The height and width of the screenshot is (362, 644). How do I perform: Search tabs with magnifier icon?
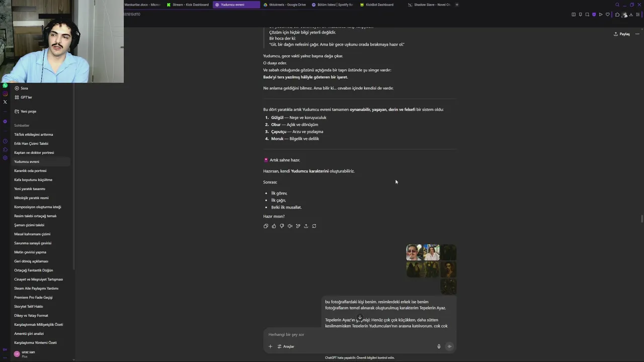(617, 5)
